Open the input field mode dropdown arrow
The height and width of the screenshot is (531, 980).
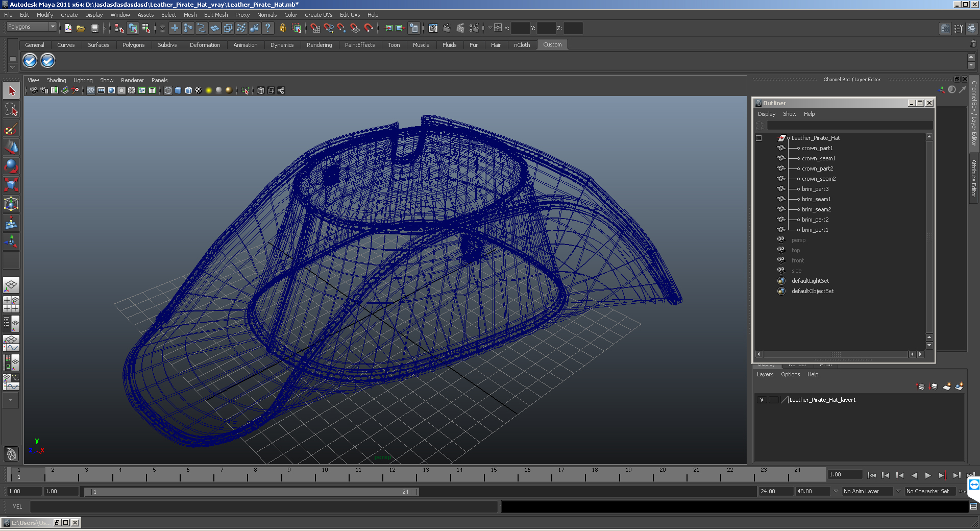[489, 28]
